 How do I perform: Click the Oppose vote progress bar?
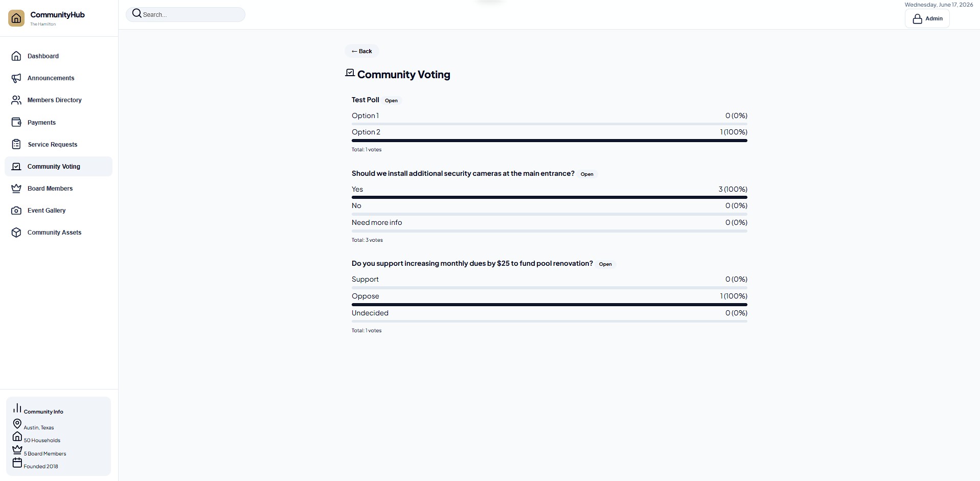550,305
